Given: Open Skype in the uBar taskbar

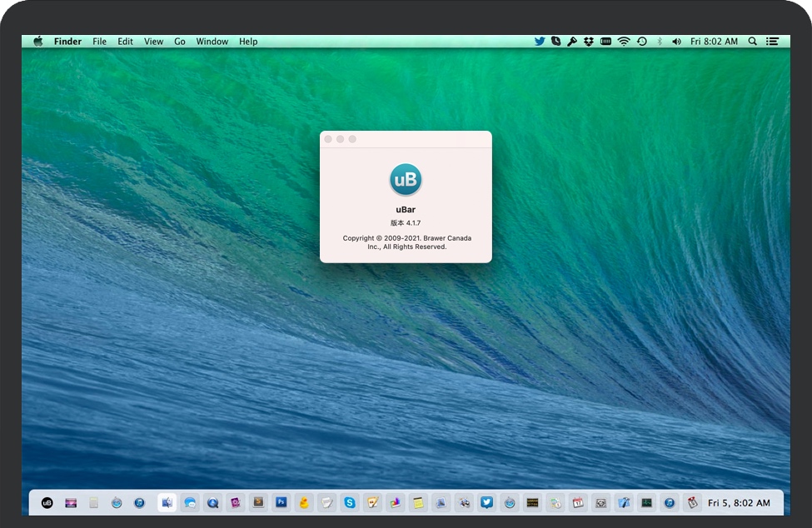Looking at the screenshot, I should point(350,503).
